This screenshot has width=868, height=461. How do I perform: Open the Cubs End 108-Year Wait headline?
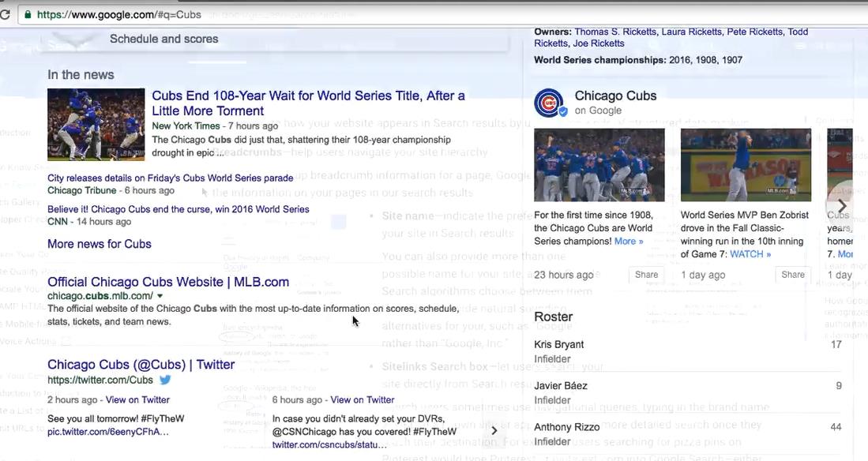pyautogui.click(x=308, y=103)
